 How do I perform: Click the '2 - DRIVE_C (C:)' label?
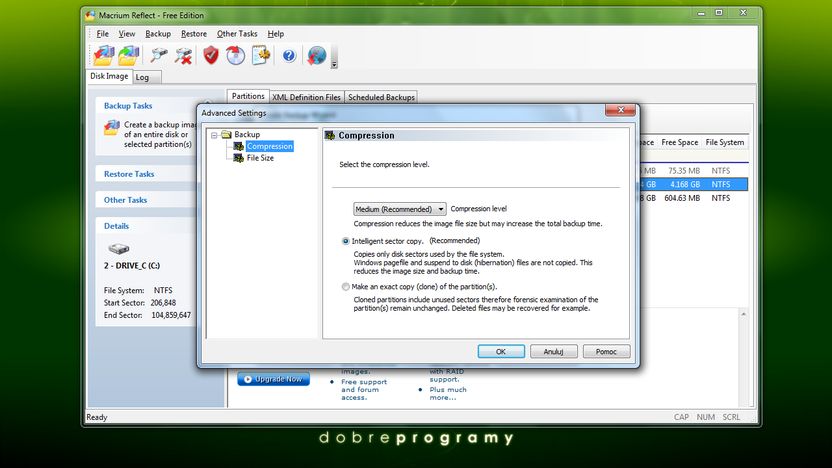pos(132,266)
